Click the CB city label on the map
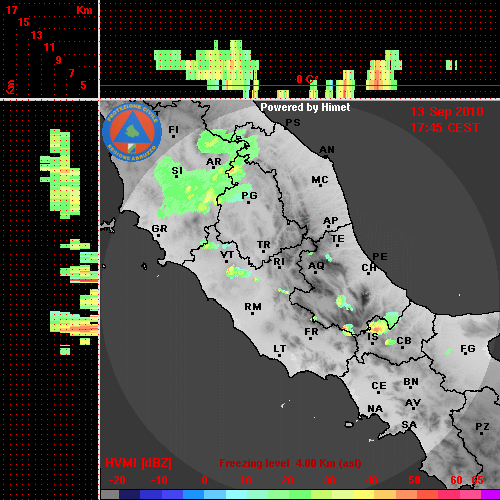Screen dimensions: 500x500 click(x=404, y=341)
